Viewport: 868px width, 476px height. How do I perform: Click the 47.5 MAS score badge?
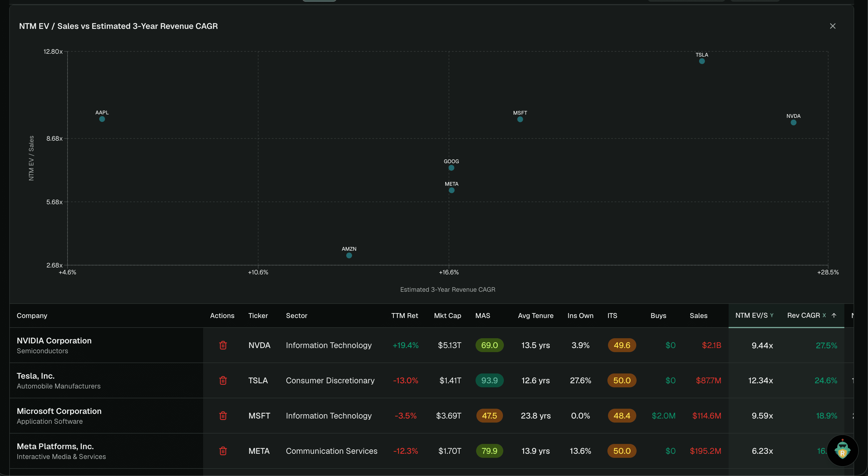(x=489, y=416)
